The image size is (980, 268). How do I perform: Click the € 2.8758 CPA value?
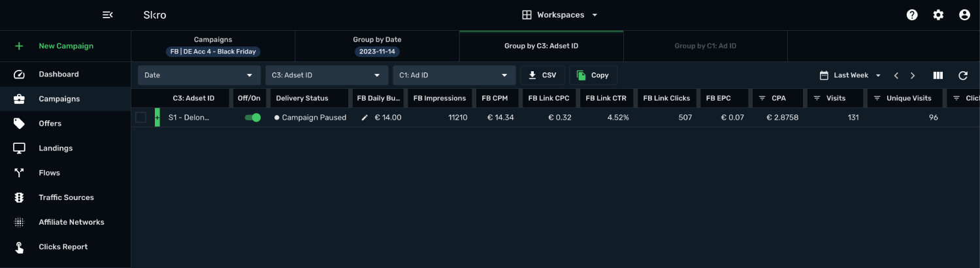click(782, 118)
